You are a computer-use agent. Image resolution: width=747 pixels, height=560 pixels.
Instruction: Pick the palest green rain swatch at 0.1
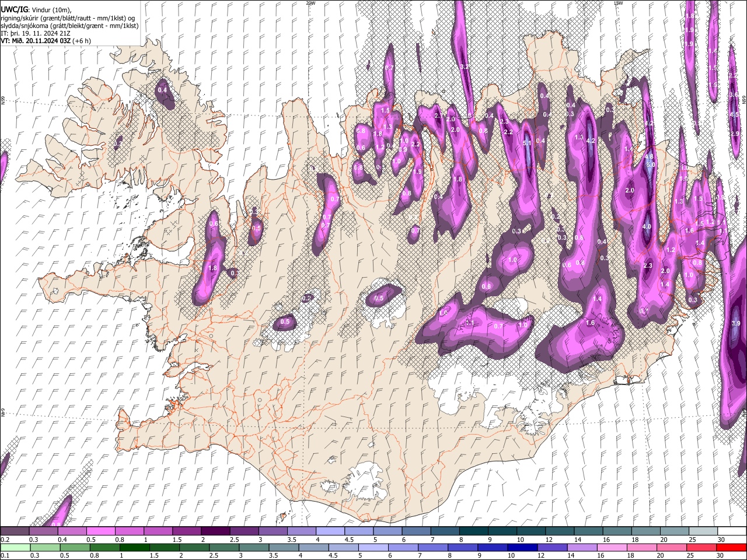pos(15,547)
